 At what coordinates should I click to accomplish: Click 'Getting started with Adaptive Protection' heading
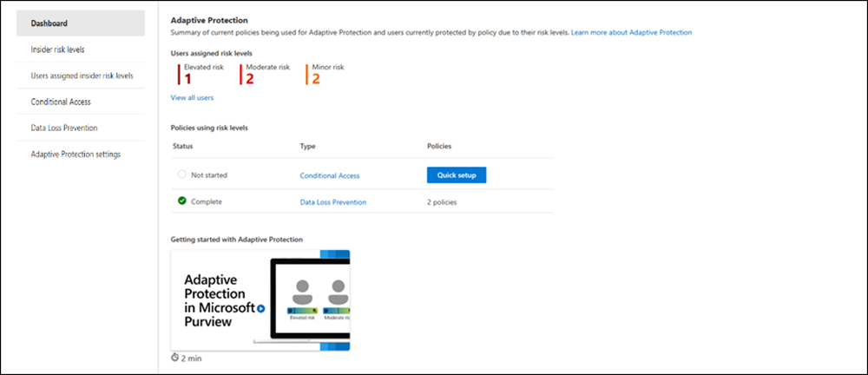[237, 240]
